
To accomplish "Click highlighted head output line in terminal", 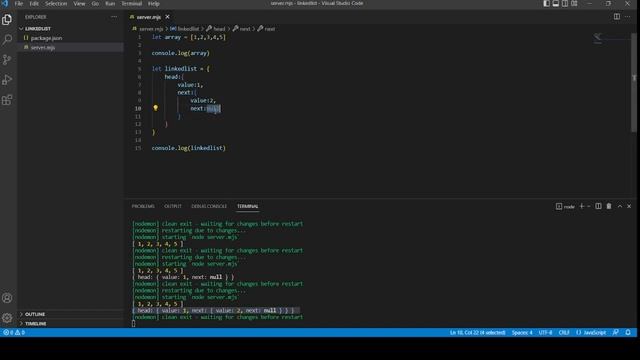I will pyautogui.click(x=216, y=311).
